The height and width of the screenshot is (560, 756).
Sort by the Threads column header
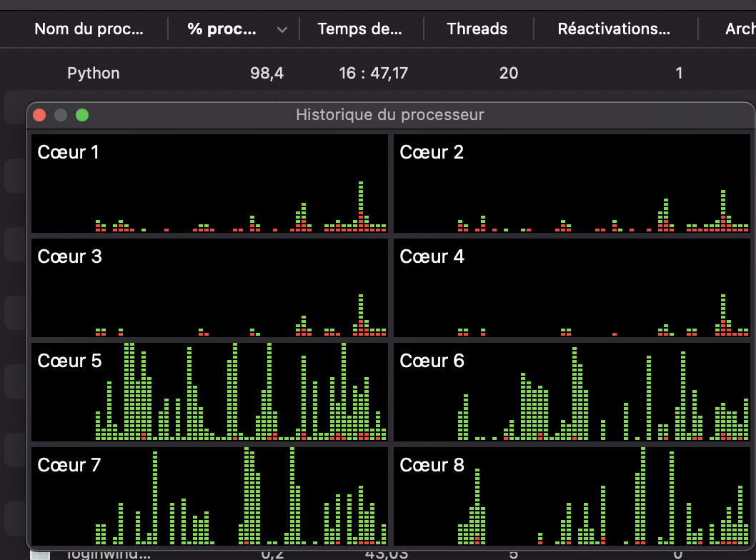coord(477,29)
